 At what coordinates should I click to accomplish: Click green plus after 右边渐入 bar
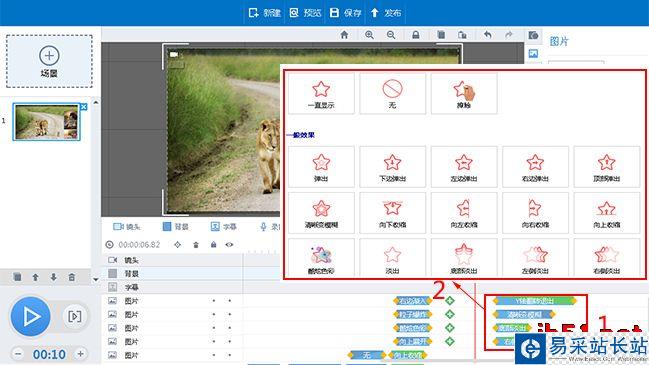(449, 301)
